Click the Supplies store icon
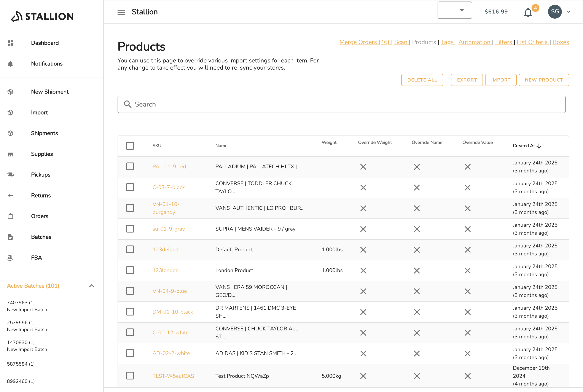 [10, 154]
